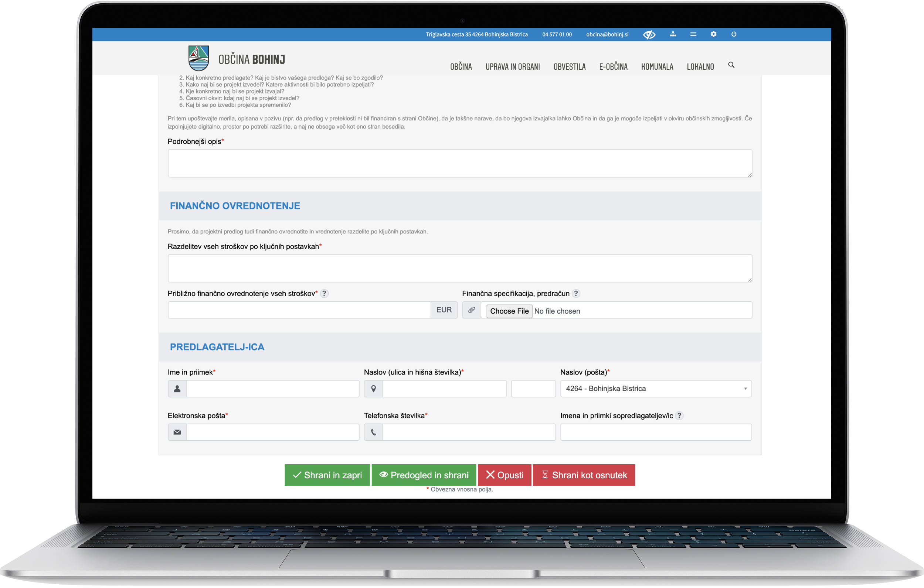Click the Občina Bohinj coat of arms logo

tap(198, 58)
